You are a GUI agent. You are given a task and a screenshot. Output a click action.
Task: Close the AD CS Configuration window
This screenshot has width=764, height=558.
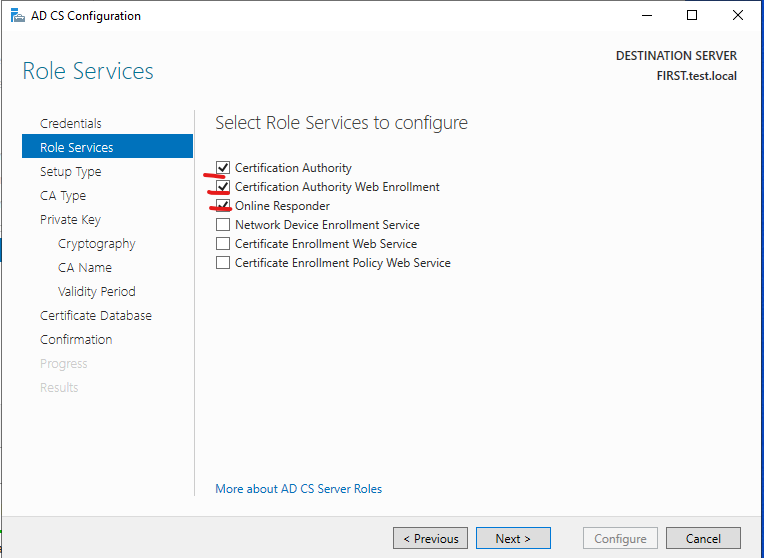tap(738, 16)
